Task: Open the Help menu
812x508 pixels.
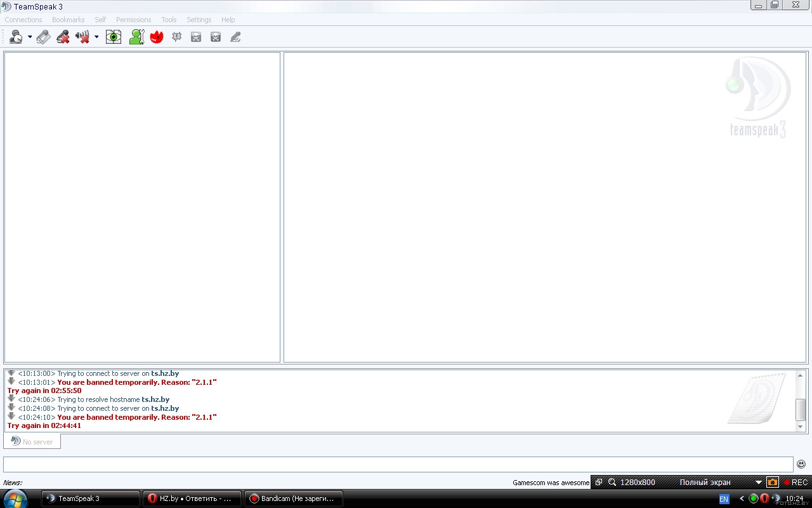Action: [228, 20]
